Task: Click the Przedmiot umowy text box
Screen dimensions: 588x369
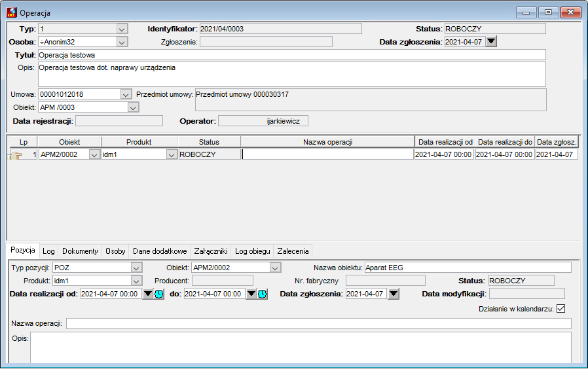Action: click(x=371, y=100)
